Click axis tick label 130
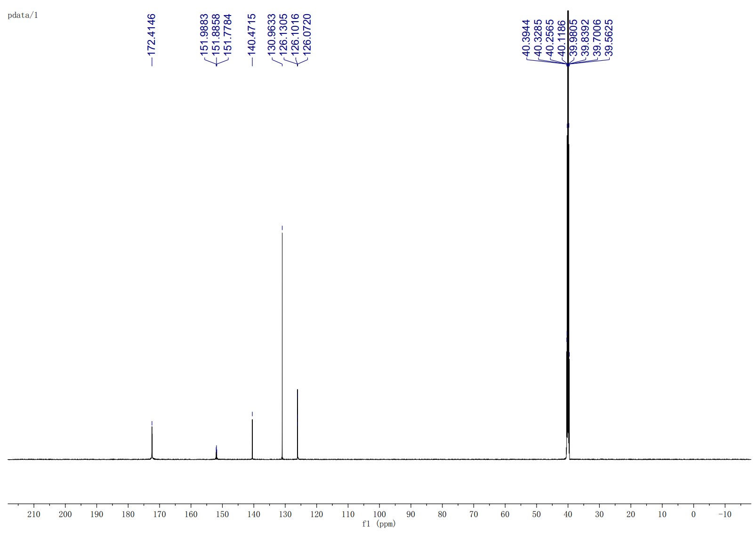Screen dimensions: 756x536 tap(285, 514)
